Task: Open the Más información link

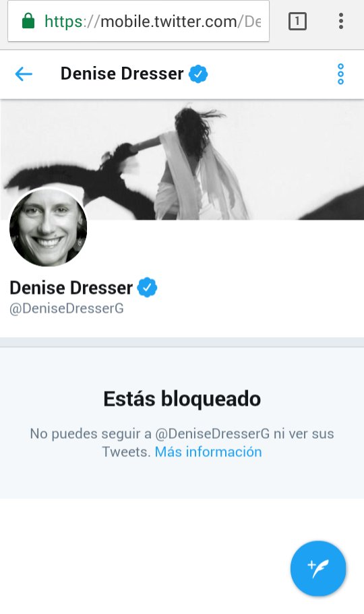Action: [208, 452]
